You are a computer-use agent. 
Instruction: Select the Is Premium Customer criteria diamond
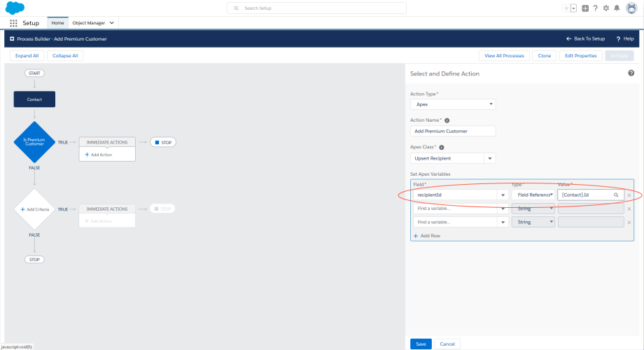pos(34,142)
